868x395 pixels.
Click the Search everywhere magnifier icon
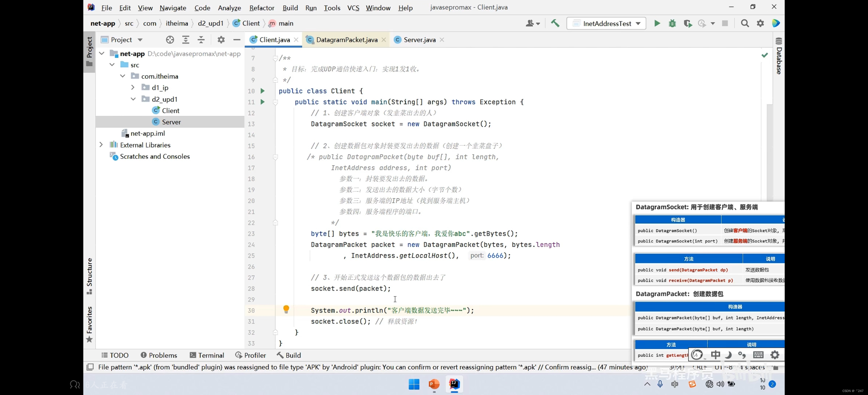coord(744,23)
